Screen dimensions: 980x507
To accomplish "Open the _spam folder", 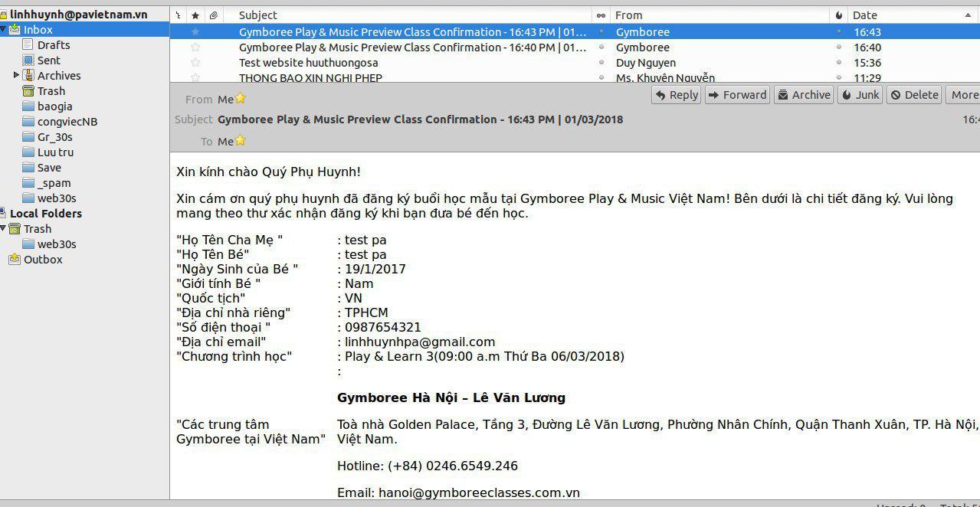I will click(x=54, y=183).
